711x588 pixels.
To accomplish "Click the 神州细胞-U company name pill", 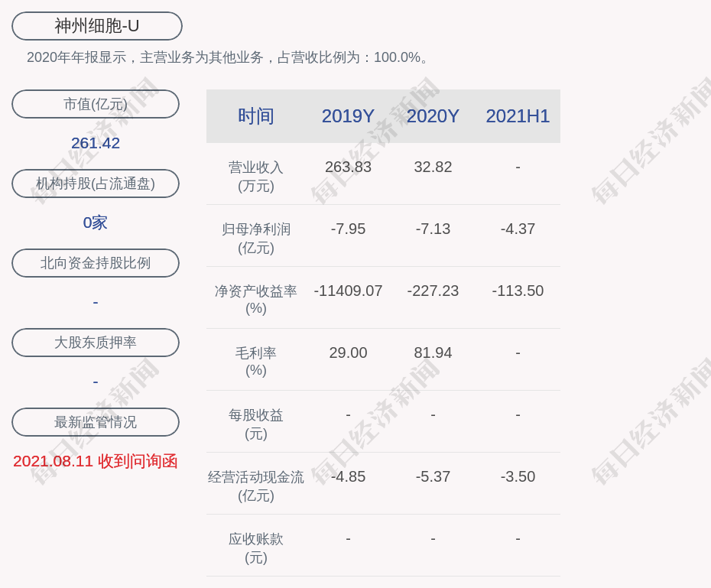I will 97,26.
